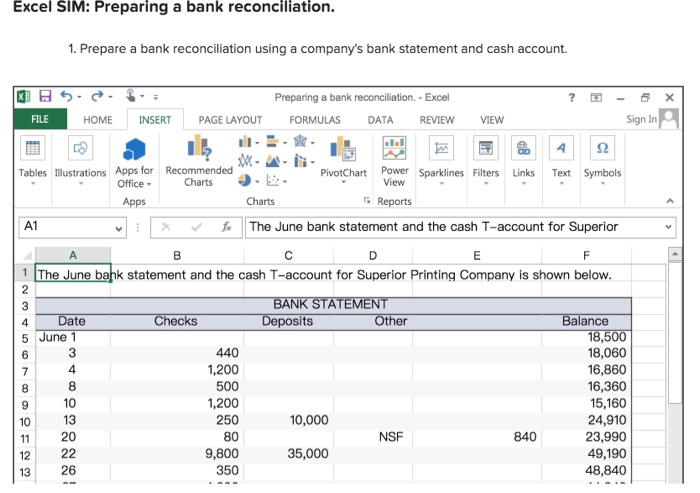The image size is (700, 493).
Task: Open the Charts dialog launcher
Action: click(367, 201)
